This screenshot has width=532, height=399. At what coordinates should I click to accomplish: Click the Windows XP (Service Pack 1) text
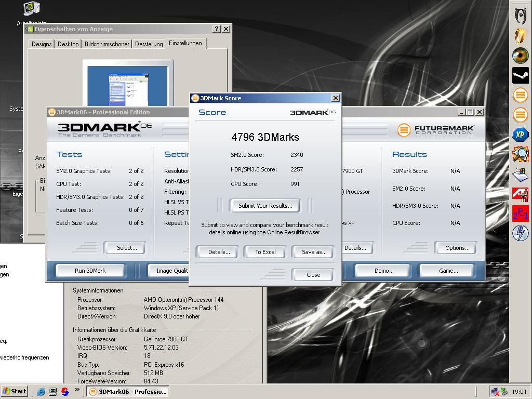point(181,308)
